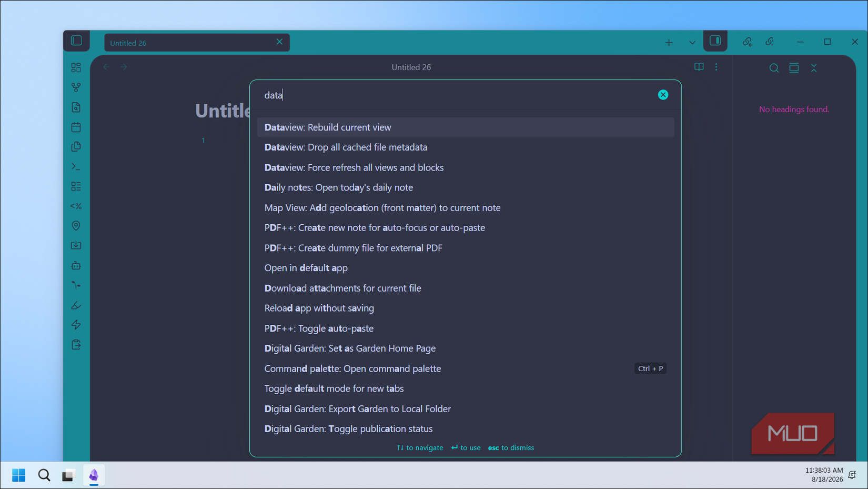This screenshot has width=868, height=489.
Task: Run Digital Garden: Export Garden to Local Folder
Action: tap(466, 409)
